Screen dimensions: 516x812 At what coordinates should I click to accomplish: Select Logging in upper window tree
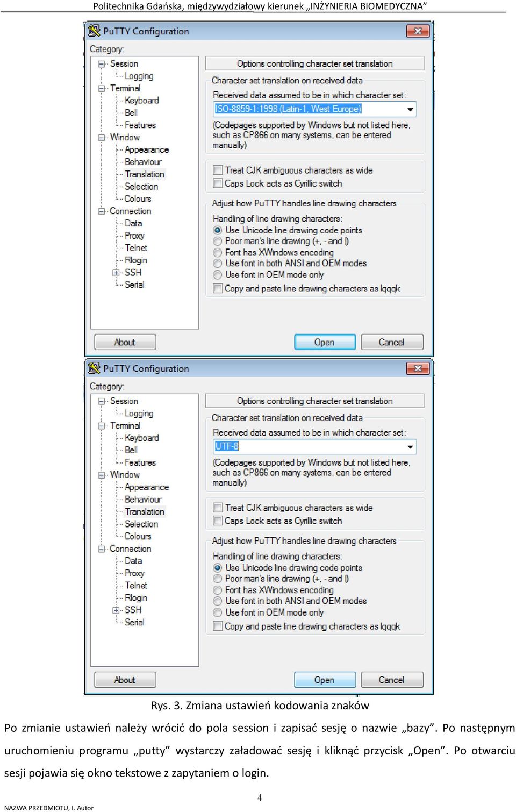139,76
